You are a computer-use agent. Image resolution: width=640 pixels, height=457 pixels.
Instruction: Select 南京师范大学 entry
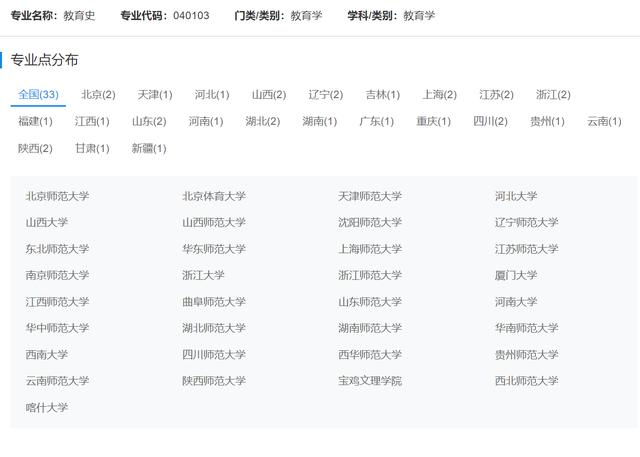(57, 275)
